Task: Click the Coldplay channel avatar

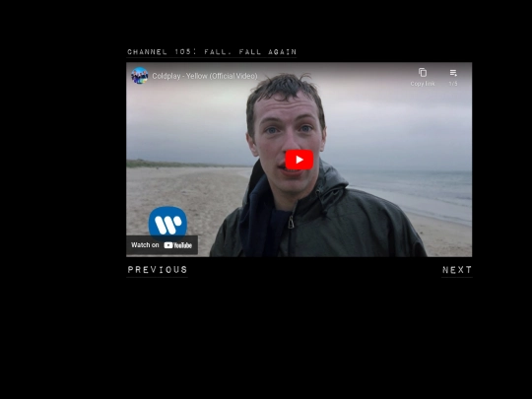Action: [140, 76]
